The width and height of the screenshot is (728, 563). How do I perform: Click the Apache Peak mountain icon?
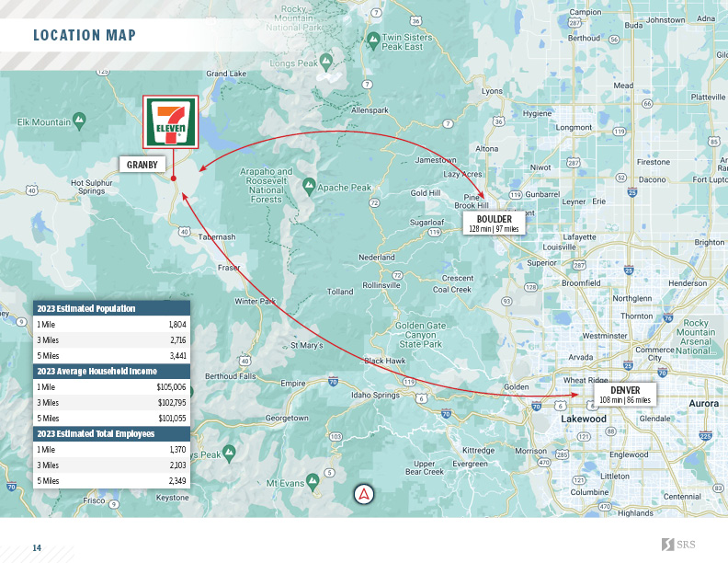[309, 186]
